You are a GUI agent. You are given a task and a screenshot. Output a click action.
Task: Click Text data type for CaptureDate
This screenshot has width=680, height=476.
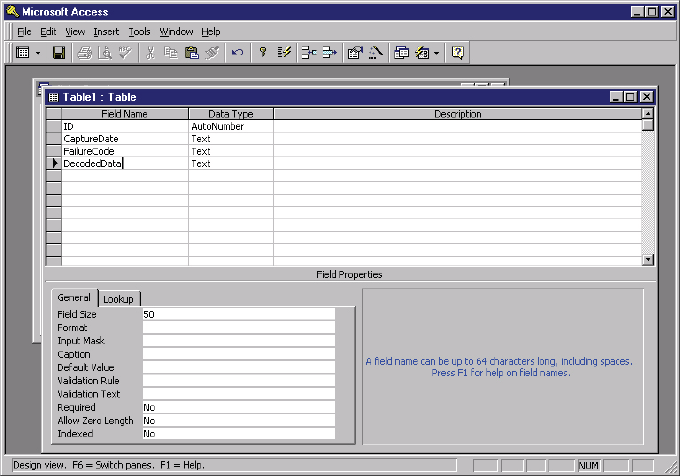tap(231, 139)
